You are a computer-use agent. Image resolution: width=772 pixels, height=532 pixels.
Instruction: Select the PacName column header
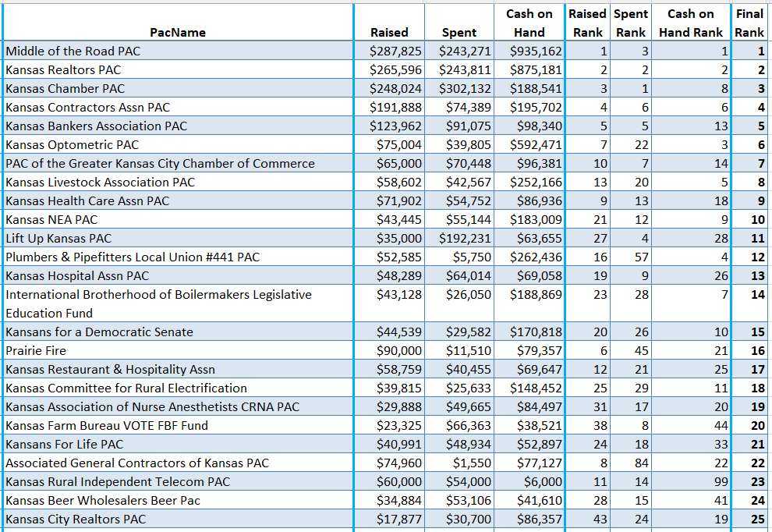click(178, 23)
